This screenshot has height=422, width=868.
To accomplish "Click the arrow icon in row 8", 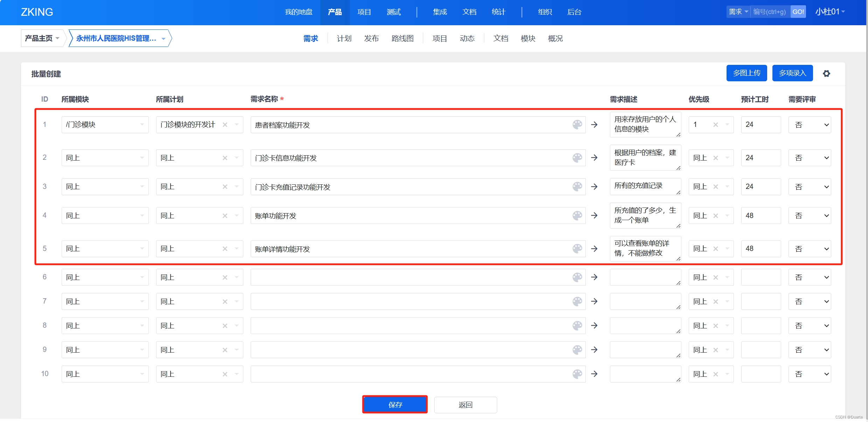I will tap(594, 325).
